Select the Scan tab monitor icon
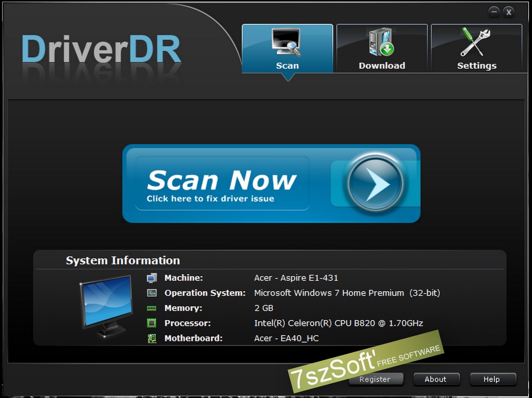The image size is (532, 398). 287,42
